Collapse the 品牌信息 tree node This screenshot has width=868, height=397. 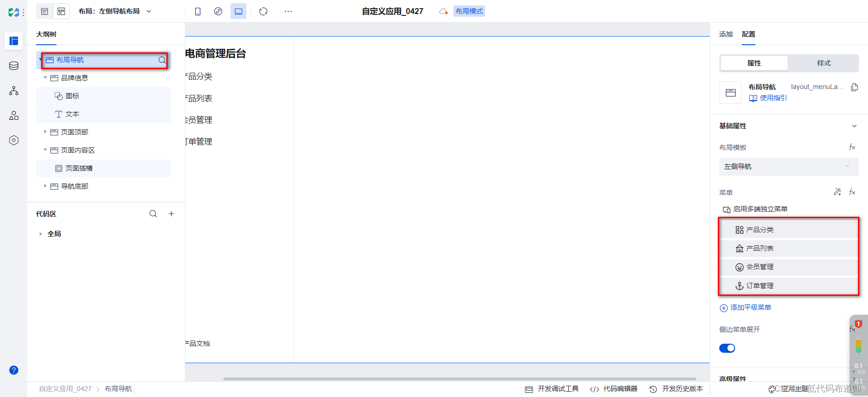[45, 78]
